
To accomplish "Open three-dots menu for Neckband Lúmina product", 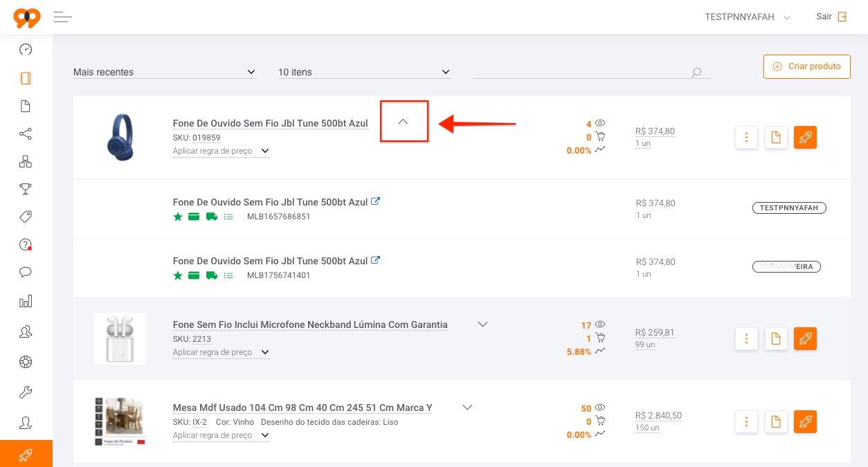I will click(x=746, y=338).
